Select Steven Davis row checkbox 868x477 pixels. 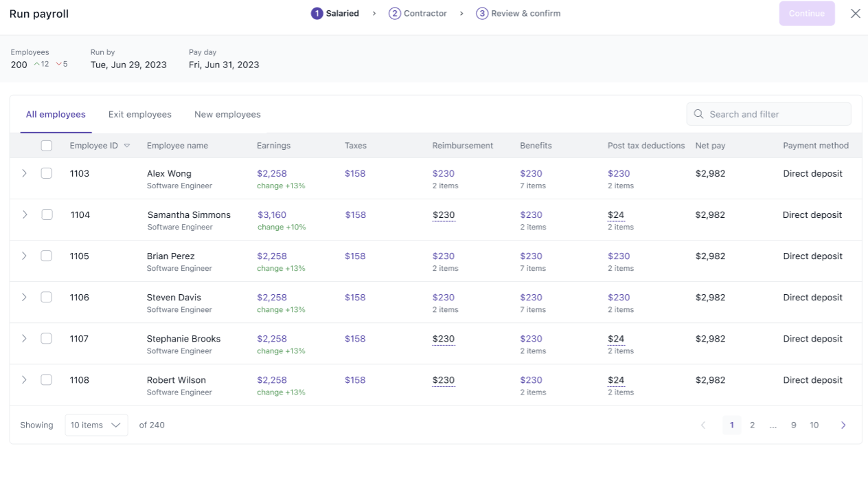47,297
